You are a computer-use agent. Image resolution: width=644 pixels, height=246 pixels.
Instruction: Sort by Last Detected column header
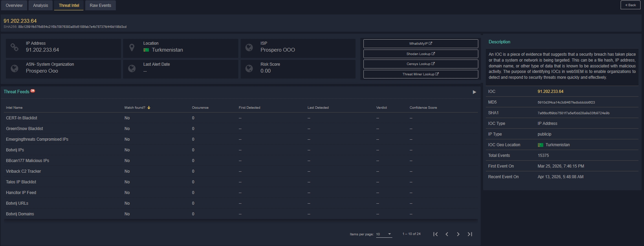point(318,108)
